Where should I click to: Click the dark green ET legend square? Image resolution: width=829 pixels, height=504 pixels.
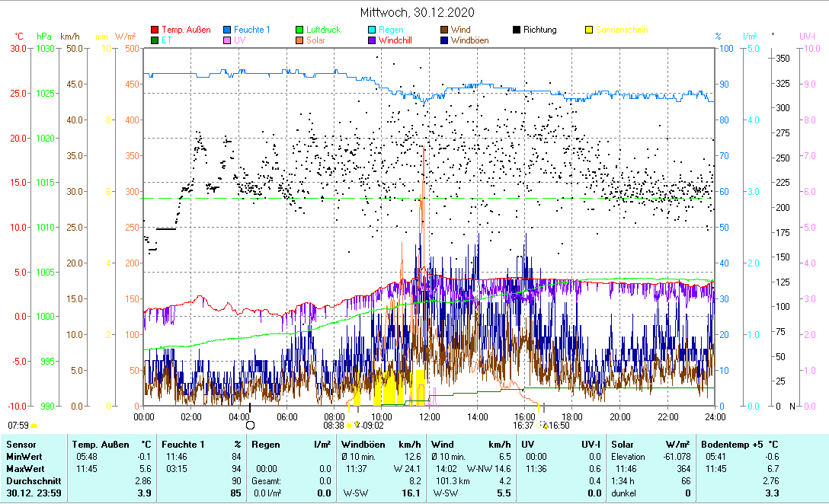coord(155,40)
